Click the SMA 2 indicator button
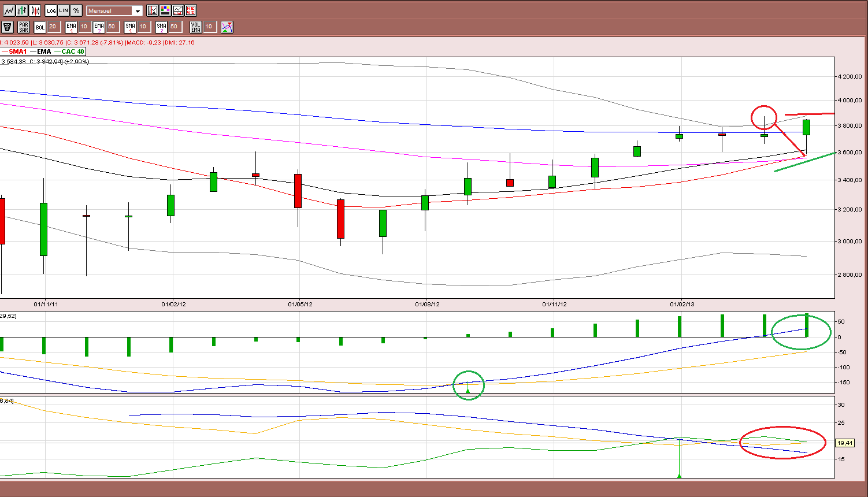Viewport: 868px width, 497px height. 161,27
